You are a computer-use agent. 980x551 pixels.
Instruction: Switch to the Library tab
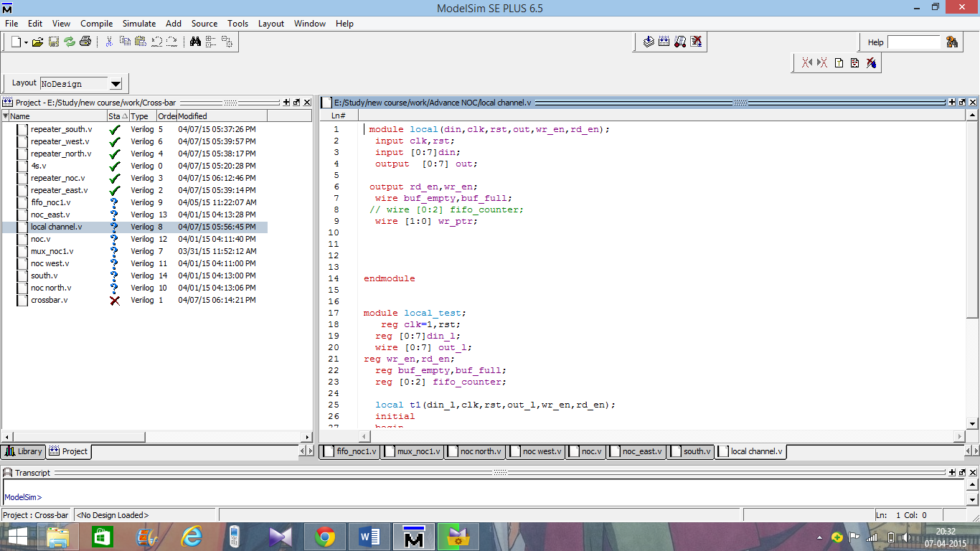[x=24, y=451]
